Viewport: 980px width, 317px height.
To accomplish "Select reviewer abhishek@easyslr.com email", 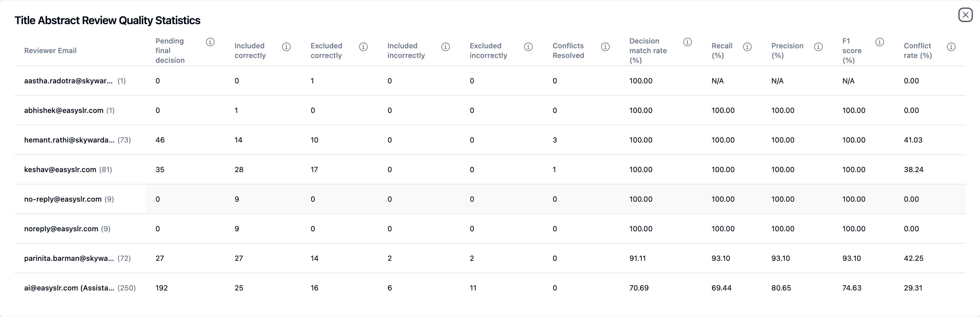I will tap(63, 110).
